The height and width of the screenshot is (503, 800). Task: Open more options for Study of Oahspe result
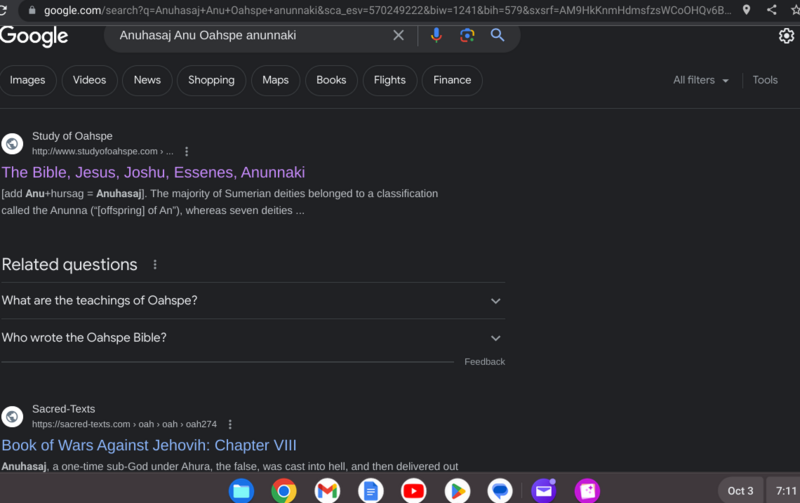click(x=186, y=152)
